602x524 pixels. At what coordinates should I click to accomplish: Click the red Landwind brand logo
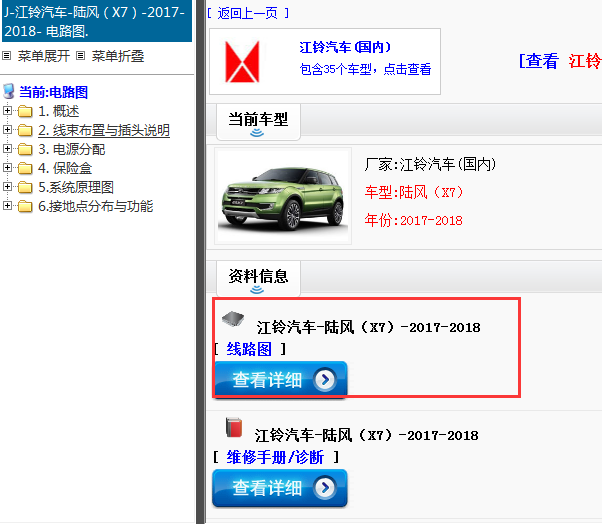coord(242,61)
